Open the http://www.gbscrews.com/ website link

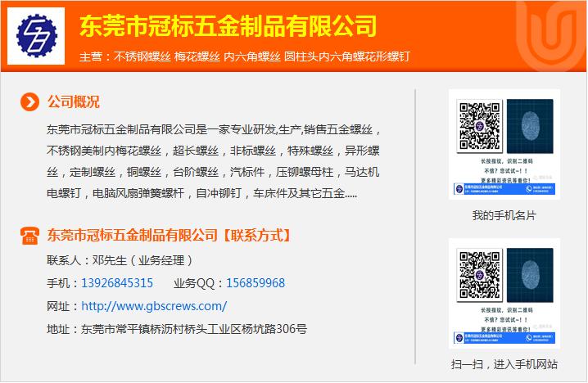coord(154,306)
